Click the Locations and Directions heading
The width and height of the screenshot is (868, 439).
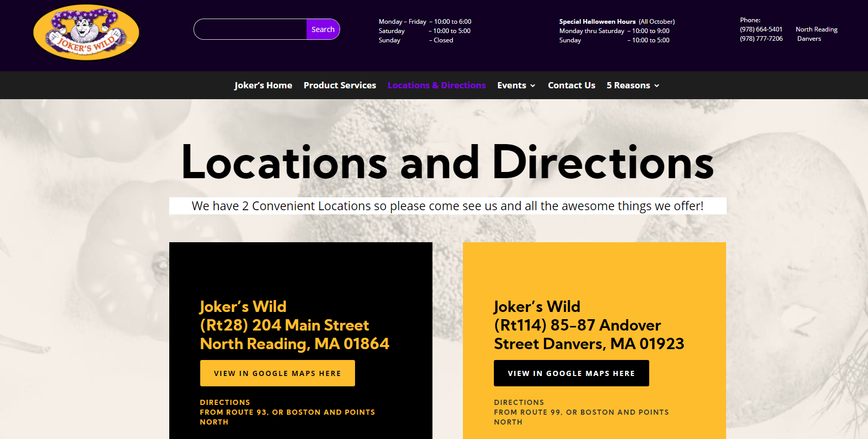tap(447, 162)
